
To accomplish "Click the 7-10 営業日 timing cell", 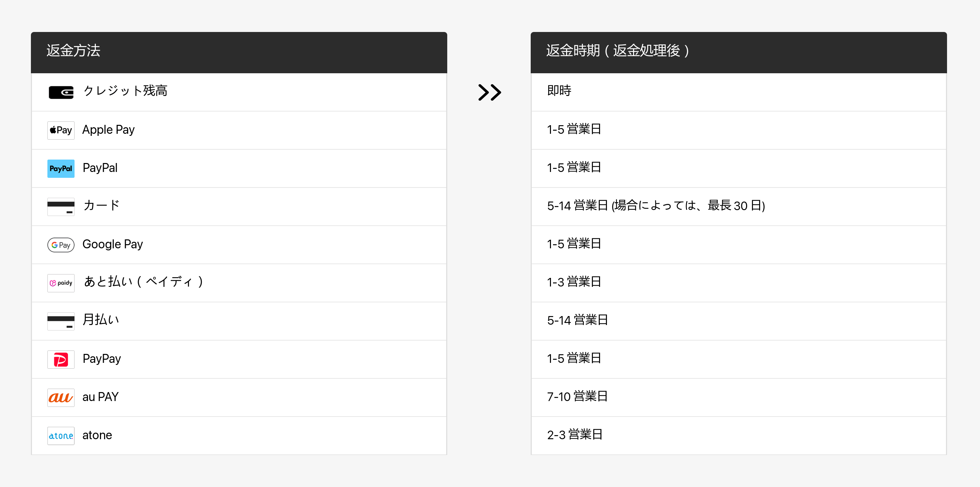I will click(577, 397).
